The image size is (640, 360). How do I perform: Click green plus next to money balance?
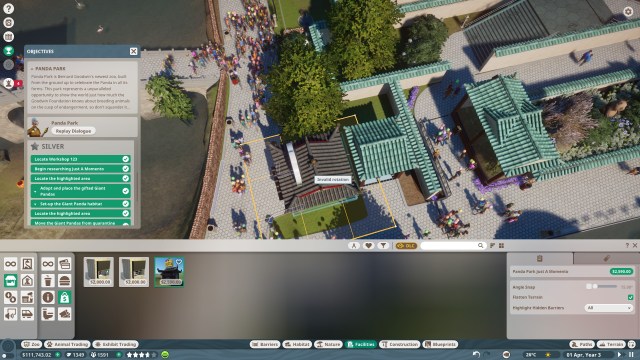pos(58,355)
